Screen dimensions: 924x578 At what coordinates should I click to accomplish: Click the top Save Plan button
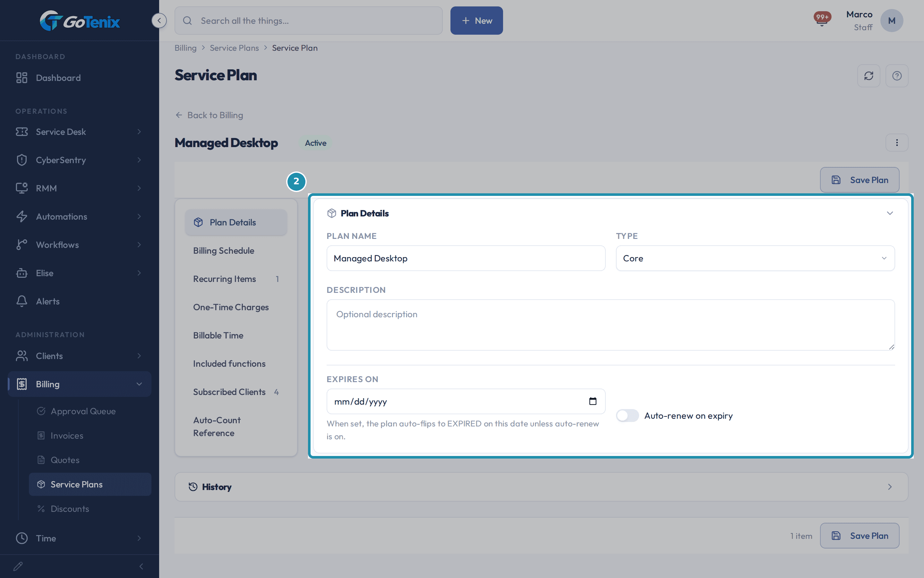(x=860, y=180)
